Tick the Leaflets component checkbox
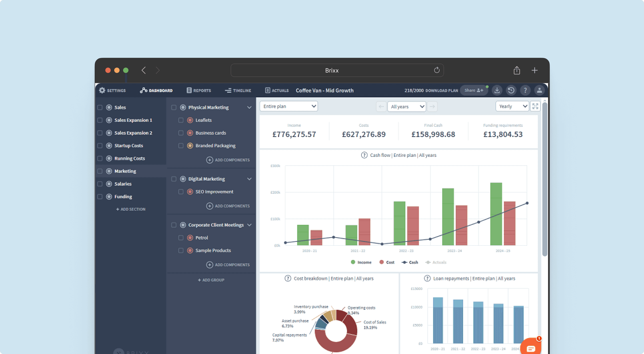 pos(181,120)
